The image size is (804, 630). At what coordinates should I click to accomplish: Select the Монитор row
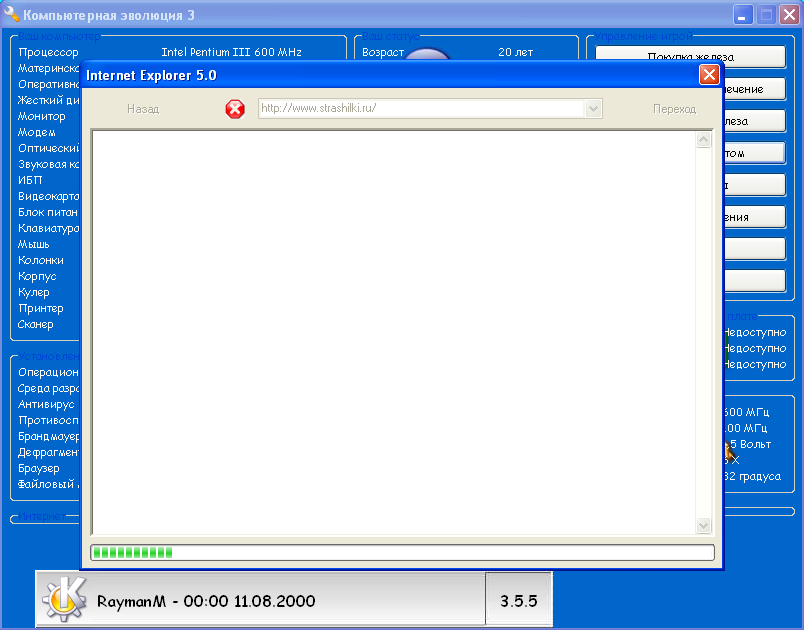[x=42, y=116]
